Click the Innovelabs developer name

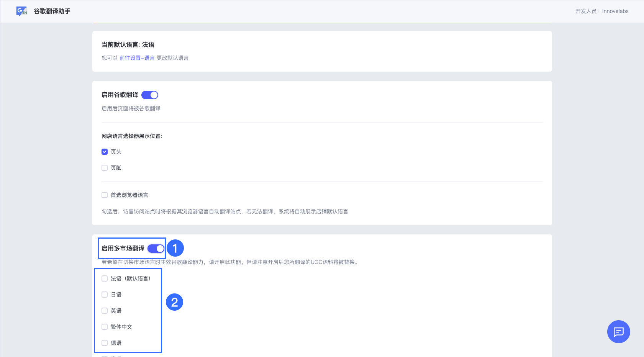click(615, 11)
